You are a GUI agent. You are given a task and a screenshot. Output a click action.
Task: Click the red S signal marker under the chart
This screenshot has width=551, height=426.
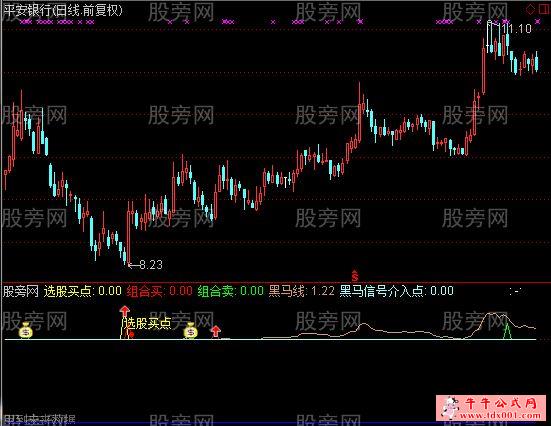(x=355, y=275)
